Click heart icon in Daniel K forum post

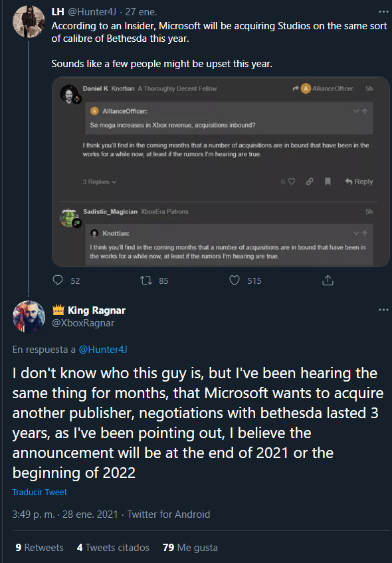pyautogui.click(x=292, y=181)
